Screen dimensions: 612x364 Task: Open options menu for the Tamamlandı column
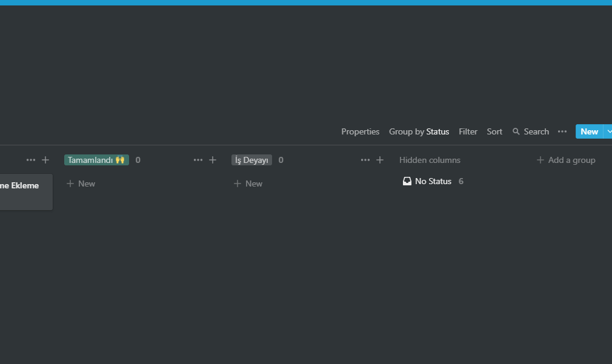(198, 160)
